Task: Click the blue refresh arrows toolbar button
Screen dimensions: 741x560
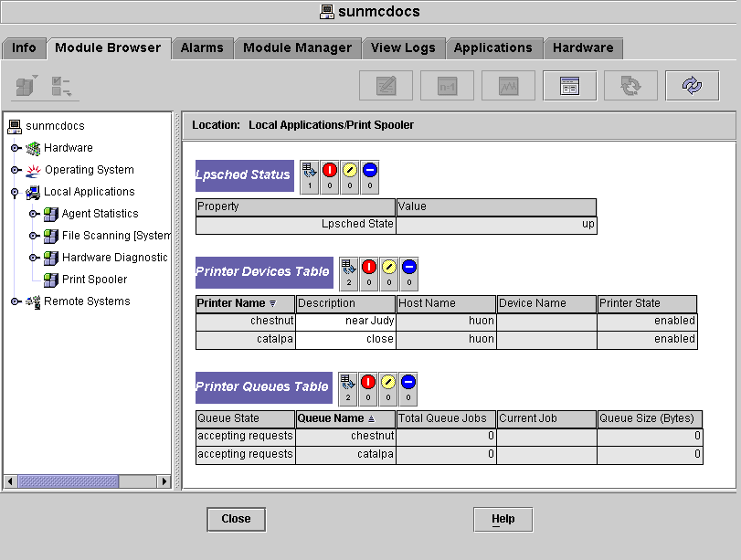Action: coord(693,86)
